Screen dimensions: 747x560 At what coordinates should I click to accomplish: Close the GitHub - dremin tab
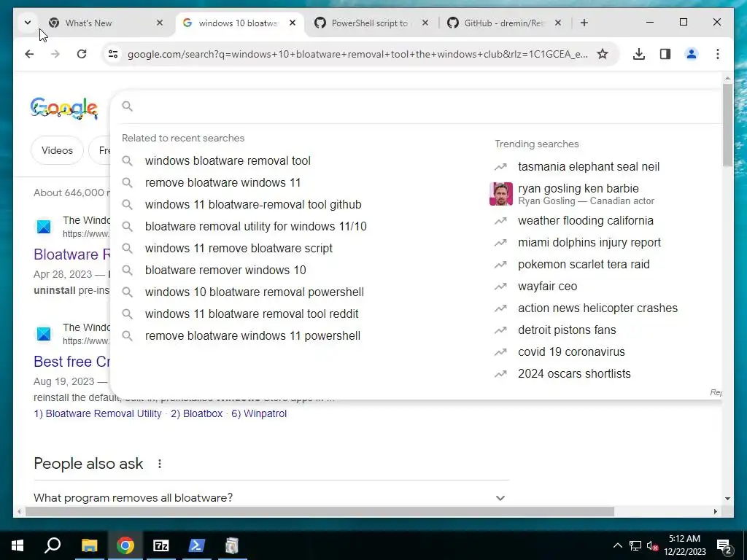pyautogui.click(x=558, y=23)
